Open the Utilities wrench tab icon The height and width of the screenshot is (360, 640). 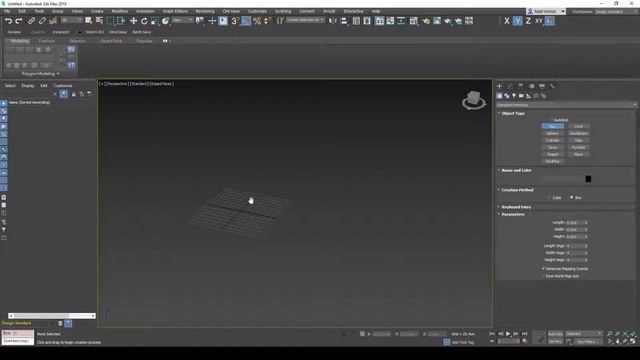pos(553,86)
